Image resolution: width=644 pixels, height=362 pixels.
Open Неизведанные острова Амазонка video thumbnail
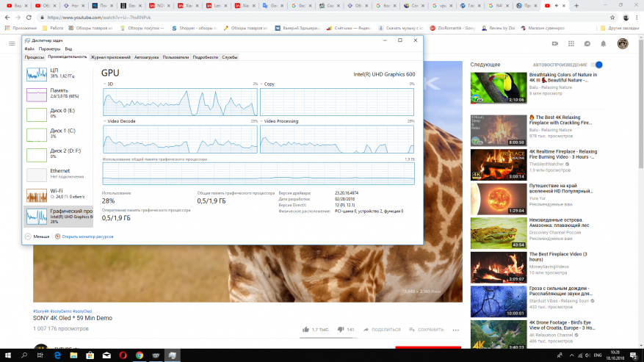[498, 233]
